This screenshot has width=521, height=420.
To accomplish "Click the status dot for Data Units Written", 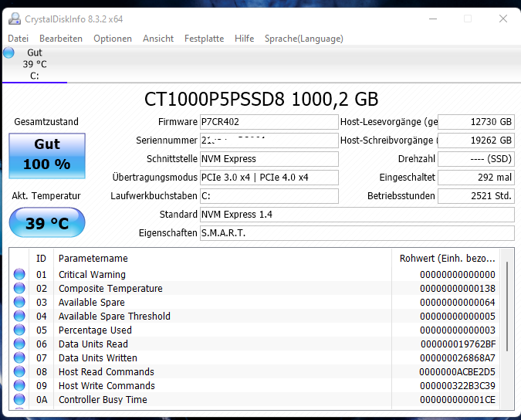I will click(x=19, y=358).
